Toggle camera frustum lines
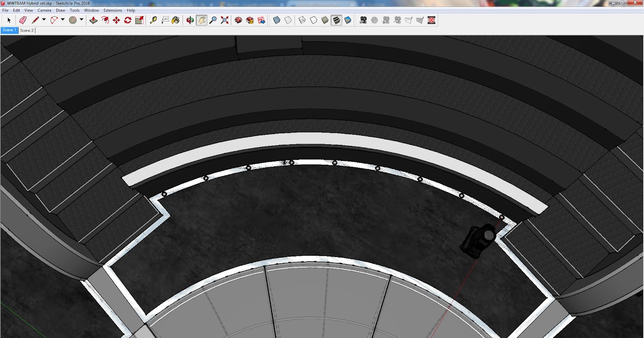Image resolution: width=644 pixels, height=338 pixels. pyautogui.click(x=408, y=20)
